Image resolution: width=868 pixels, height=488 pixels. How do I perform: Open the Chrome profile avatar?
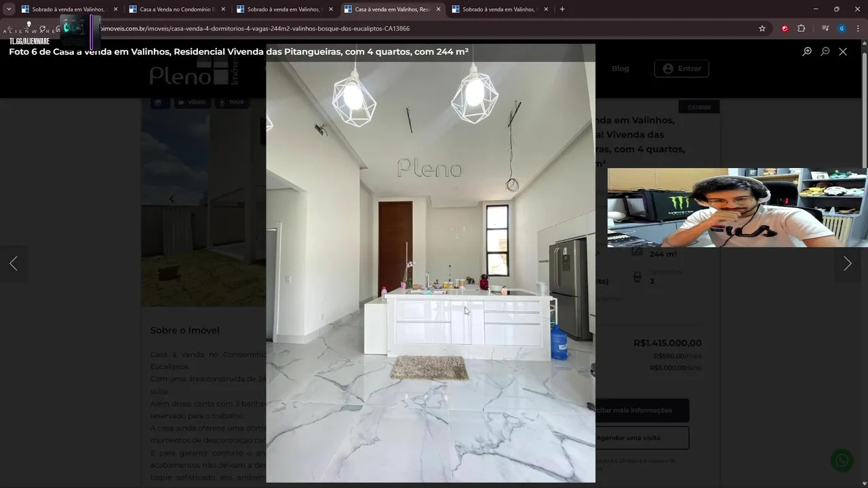[x=842, y=28]
